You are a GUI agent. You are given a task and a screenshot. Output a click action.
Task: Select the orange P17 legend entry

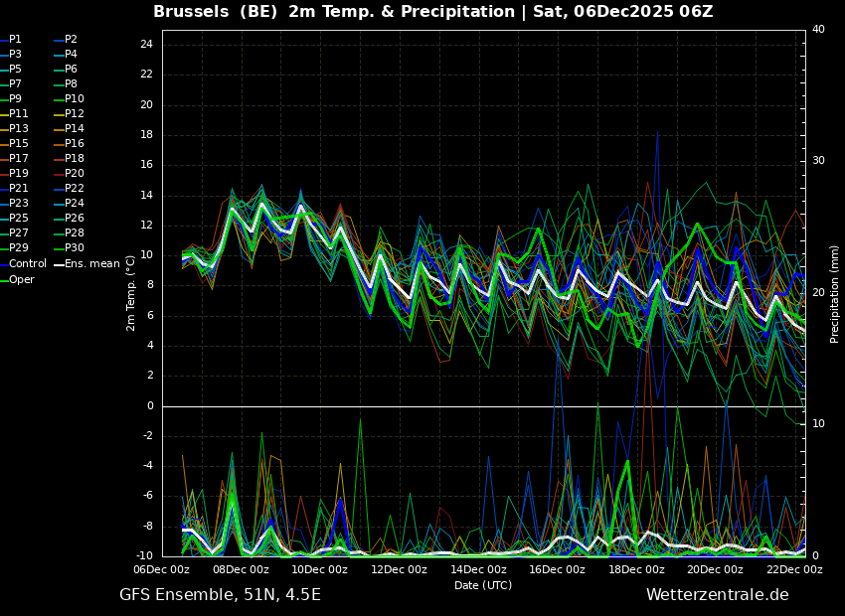(19, 159)
